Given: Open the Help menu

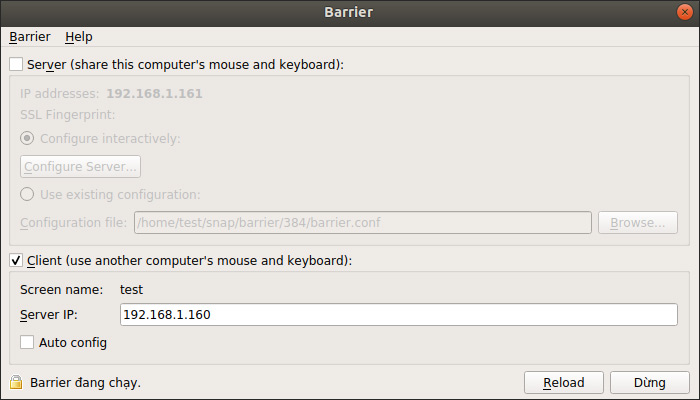Looking at the screenshot, I should tap(78, 37).
